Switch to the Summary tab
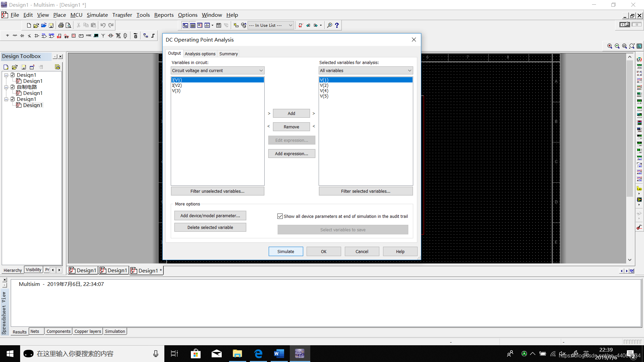The height and width of the screenshot is (362, 644). click(x=228, y=54)
